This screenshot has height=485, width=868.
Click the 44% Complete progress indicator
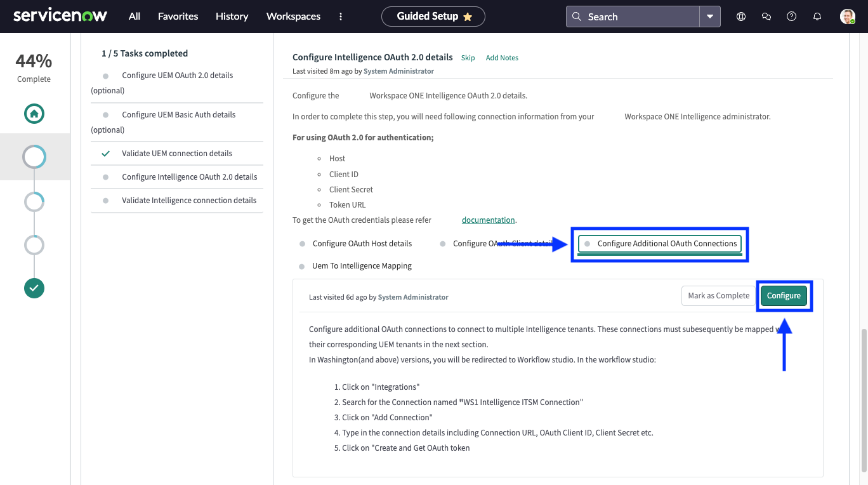point(33,67)
